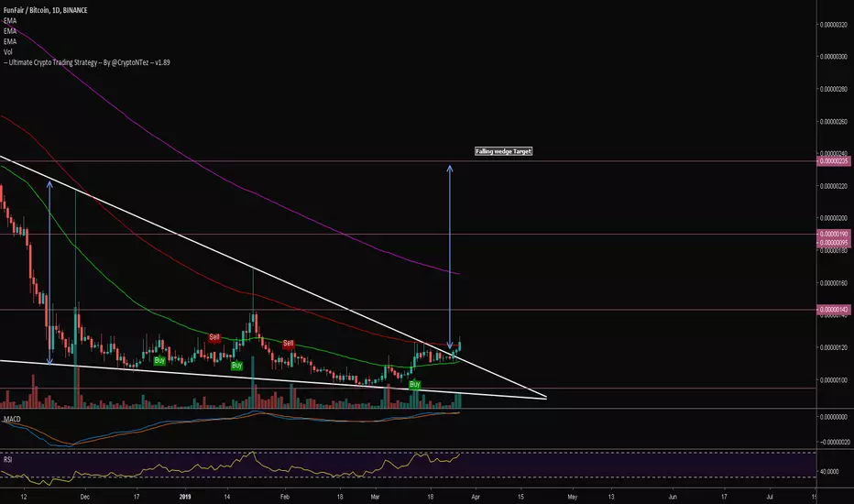
Task: Click the 2019 date label on time axis
Action: pos(185,497)
